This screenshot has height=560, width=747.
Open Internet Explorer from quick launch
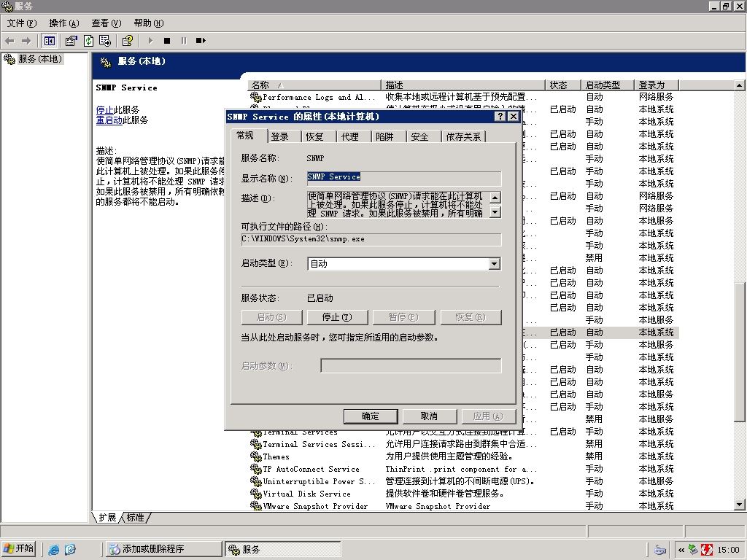(x=54, y=550)
